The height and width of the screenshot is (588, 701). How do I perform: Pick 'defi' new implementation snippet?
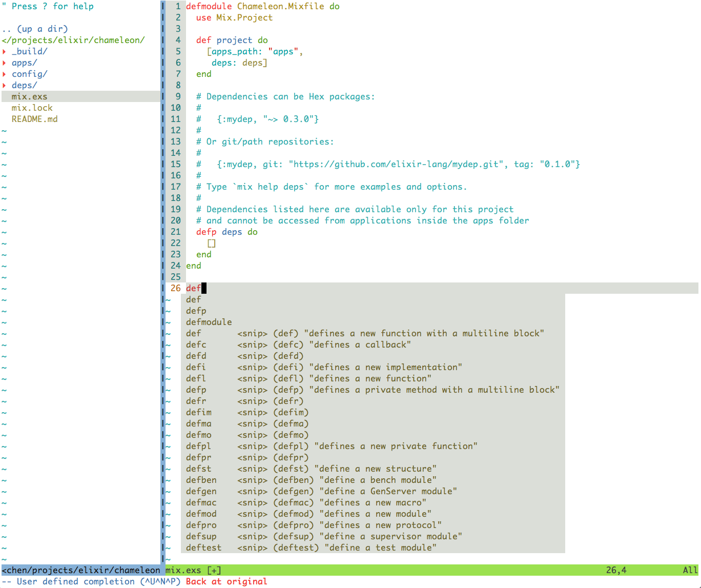(x=373, y=367)
